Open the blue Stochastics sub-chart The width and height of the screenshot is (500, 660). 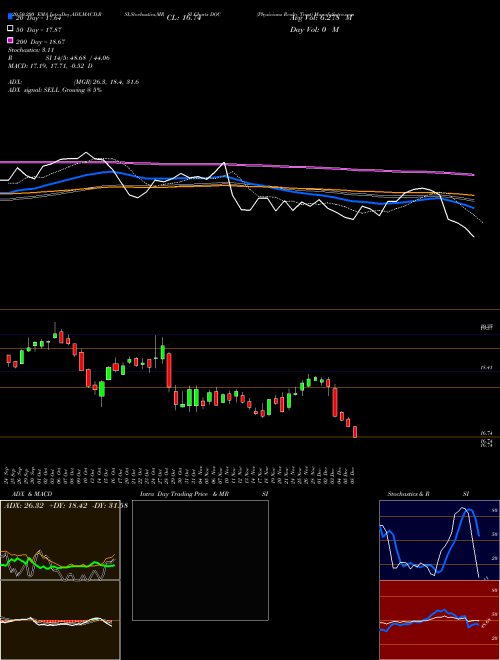pos(439,540)
